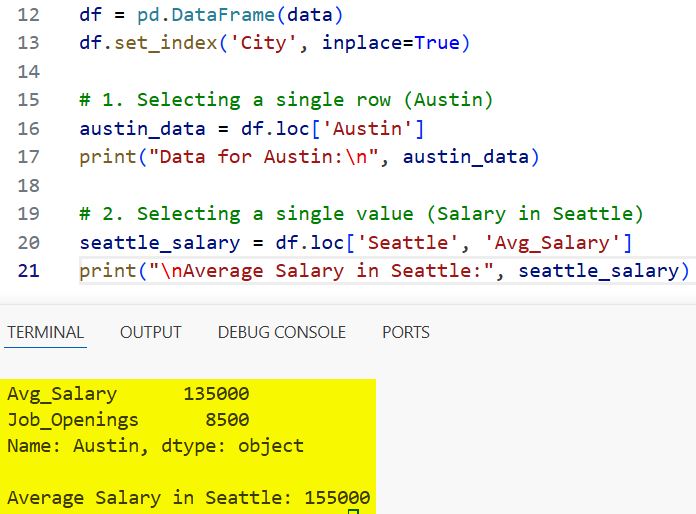The image size is (696, 514).
Task: Open the PORTS tab
Action: (x=406, y=332)
